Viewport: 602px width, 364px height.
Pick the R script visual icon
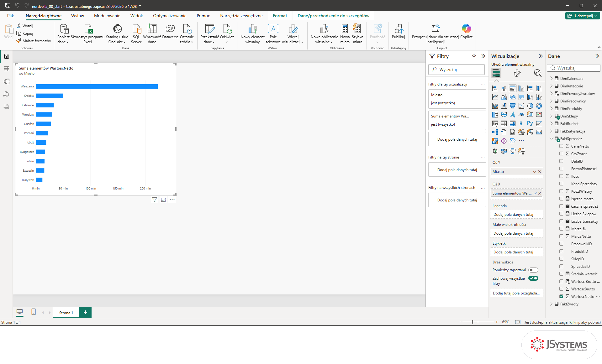pos(521,123)
